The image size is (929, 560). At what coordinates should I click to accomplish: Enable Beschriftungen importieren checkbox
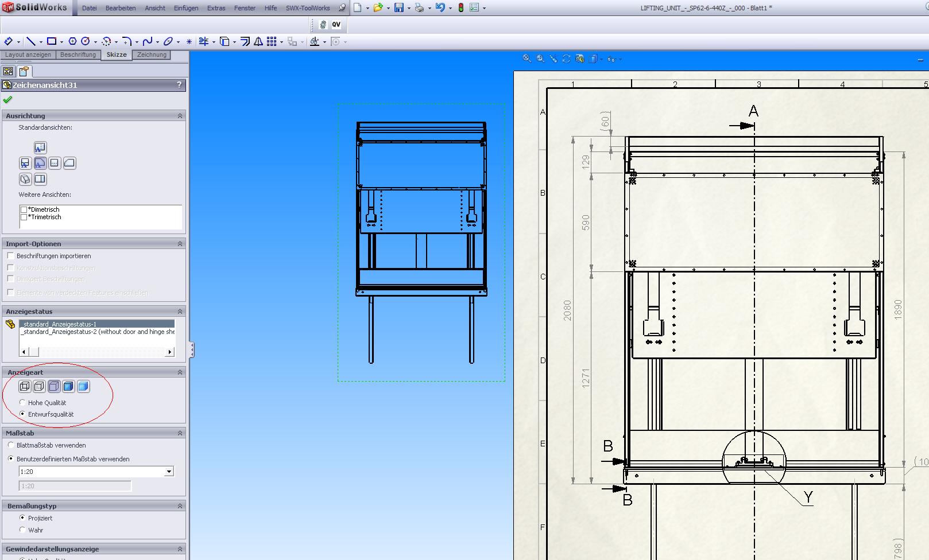point(10,255)
